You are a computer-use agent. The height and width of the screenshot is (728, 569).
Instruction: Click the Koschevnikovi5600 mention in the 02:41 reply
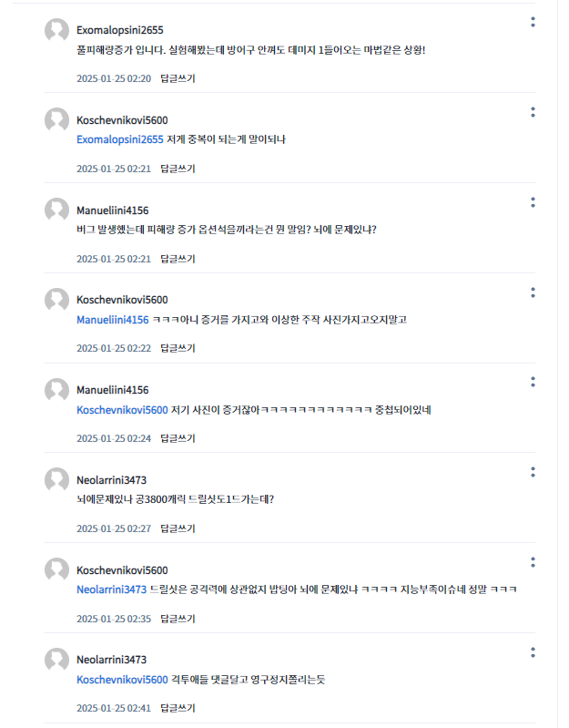coord(122,680)
